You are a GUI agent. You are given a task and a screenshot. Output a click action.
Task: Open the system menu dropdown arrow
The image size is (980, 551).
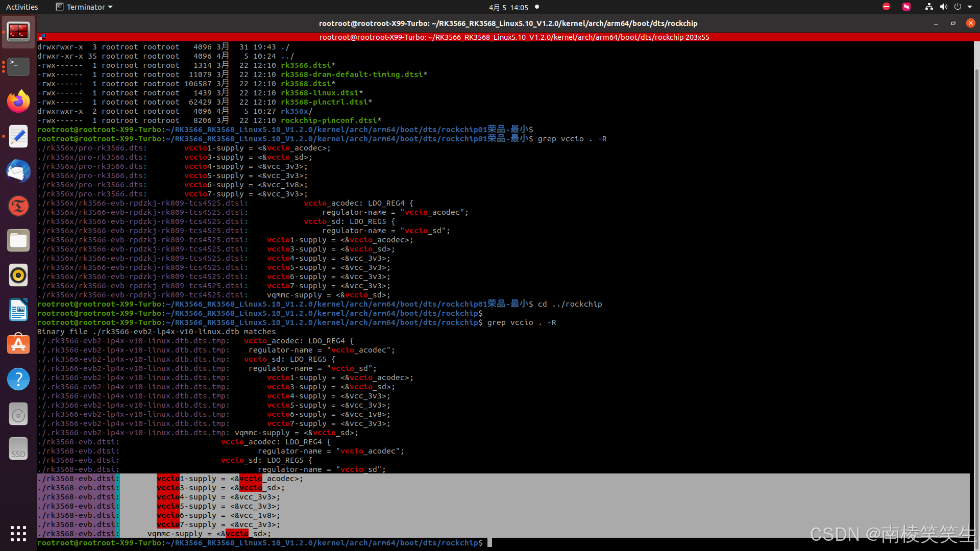[970, 7]
